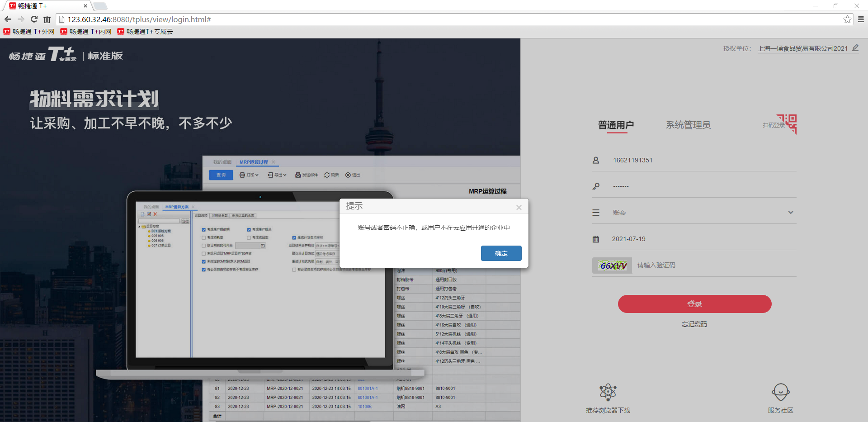Switch to 普通用户 login tab

click(616, 125)
